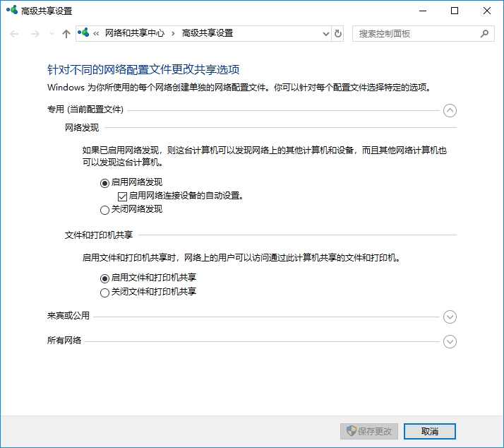
Task: Click the 取消 button
Action: click(430, 431)
